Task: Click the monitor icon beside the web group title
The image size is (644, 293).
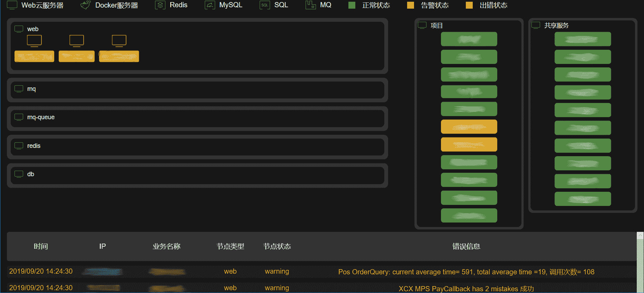Action: click(19, 29)
